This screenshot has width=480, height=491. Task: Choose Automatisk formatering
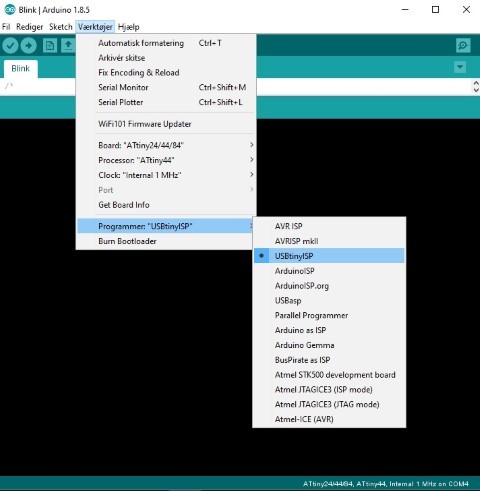166,43
